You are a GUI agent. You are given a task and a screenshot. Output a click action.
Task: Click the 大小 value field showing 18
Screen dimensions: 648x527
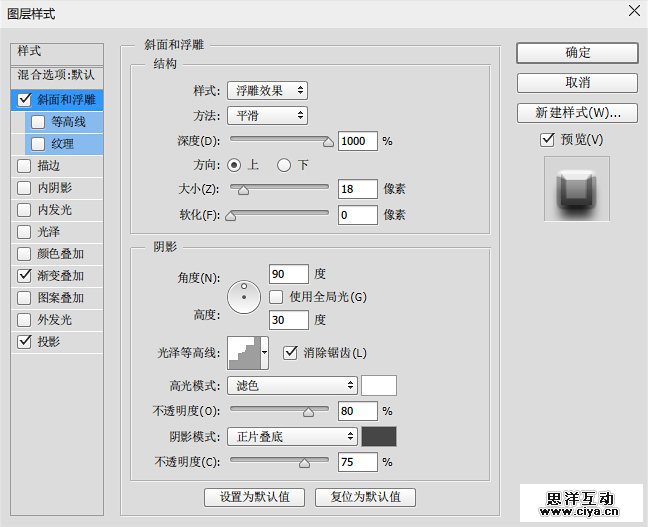coord(357,189)
